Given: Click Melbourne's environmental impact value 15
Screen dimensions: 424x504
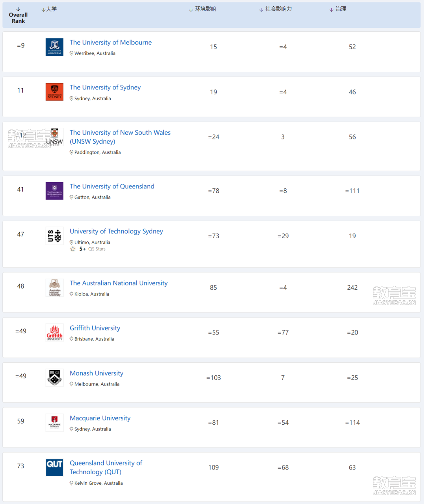Looking at the screenshot, I should [214, 47].
